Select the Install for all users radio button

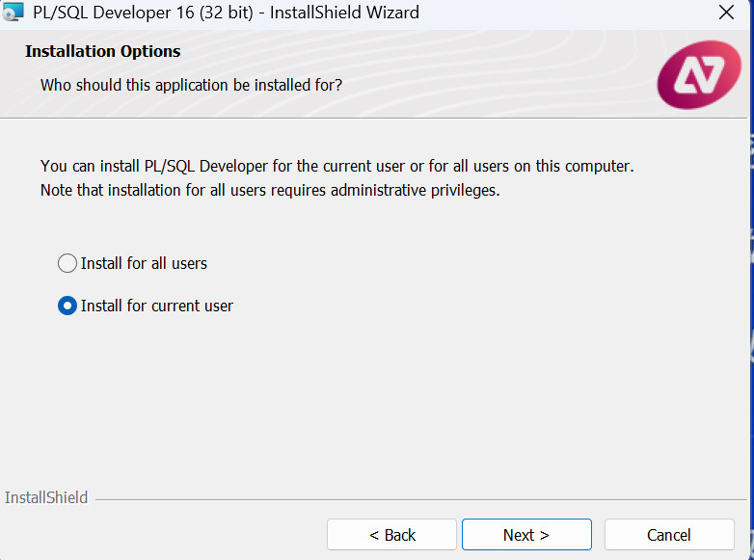pos(67,263)
